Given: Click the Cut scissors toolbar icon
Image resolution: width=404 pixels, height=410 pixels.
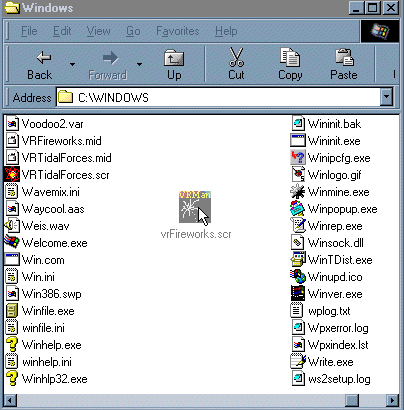Looking at the screenshot, I should click(x=236, y=57).
